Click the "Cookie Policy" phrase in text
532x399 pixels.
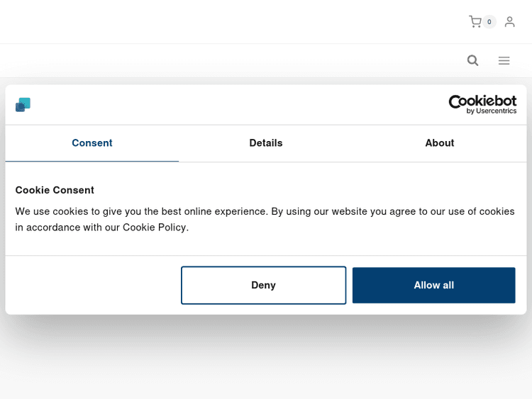155,227
